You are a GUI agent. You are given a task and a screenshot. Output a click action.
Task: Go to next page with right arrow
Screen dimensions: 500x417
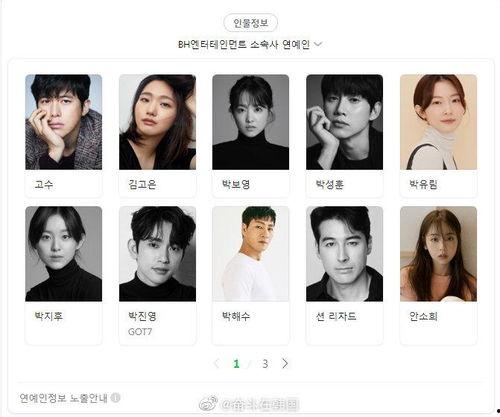tap(285, 363)
